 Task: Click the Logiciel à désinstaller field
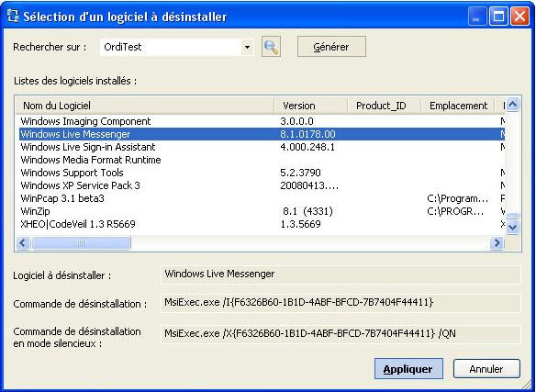point(341,274)
